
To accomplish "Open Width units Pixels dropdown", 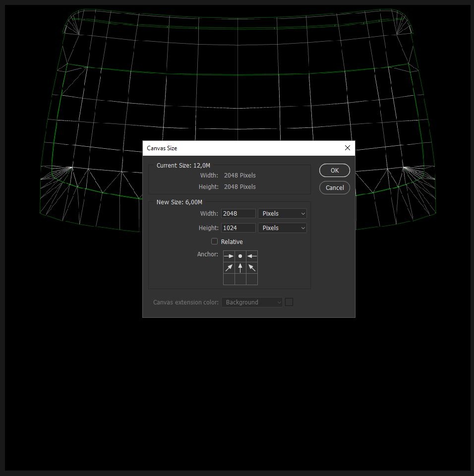I will pyautogui.click(x=283, y=213).
